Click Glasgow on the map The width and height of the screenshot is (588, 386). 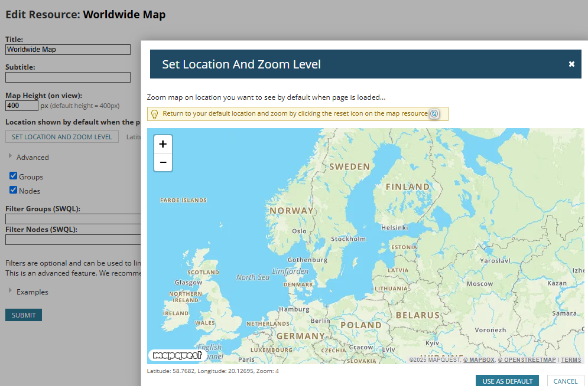click(x=189, y=282)
